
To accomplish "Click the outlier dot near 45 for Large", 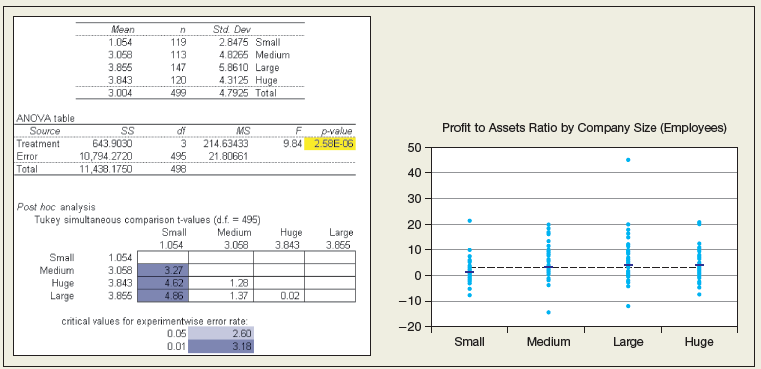I will [x=628, y=160].
